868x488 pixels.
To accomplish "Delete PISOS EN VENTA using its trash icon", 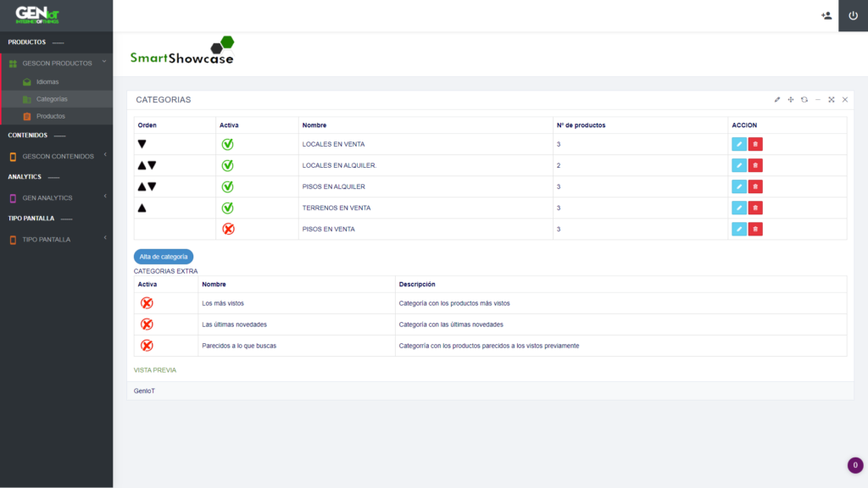I will coord(755,229).
